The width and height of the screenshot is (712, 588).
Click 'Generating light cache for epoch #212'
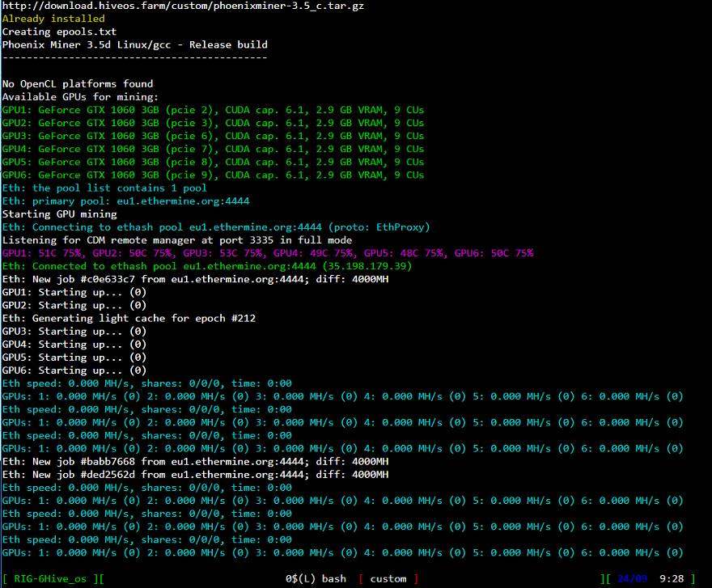[129, 319]
